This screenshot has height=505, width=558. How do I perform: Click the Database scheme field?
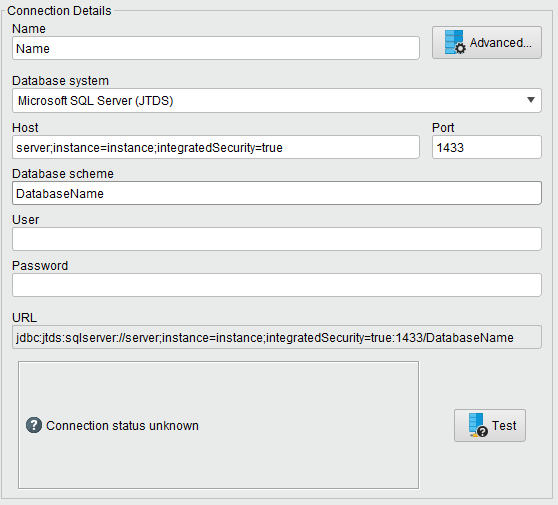(277, 193)
